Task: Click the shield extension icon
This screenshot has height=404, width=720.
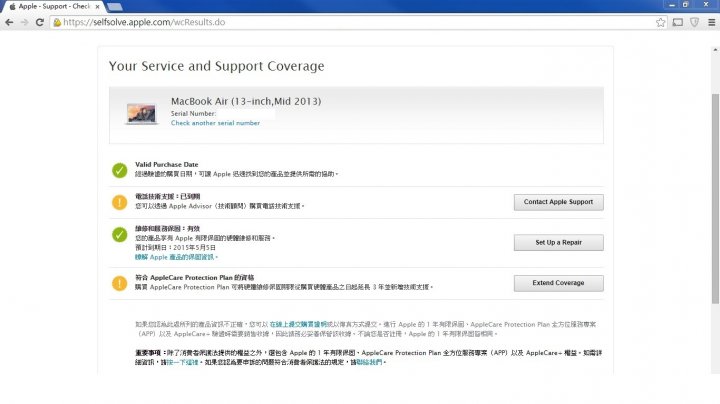Action: point(694,22)
